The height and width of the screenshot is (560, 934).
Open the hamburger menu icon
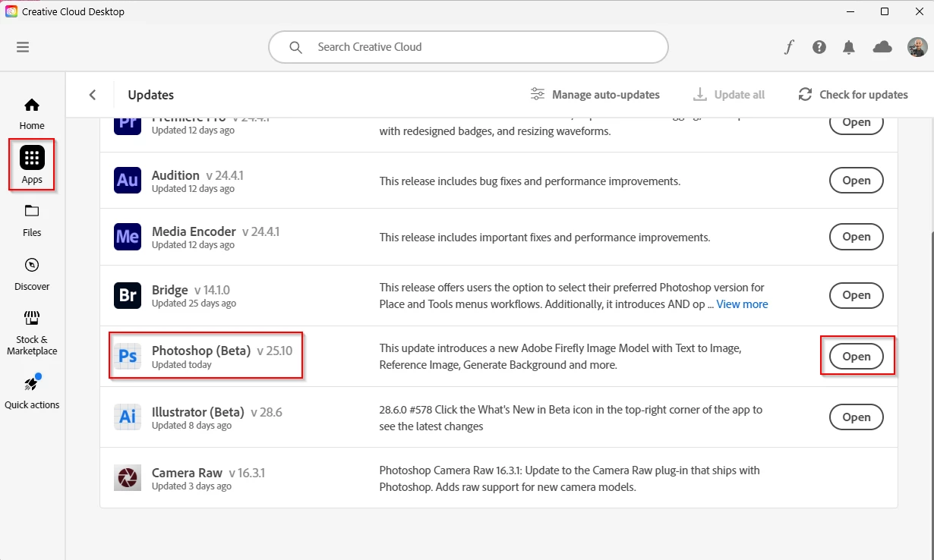tap(23, 47)
